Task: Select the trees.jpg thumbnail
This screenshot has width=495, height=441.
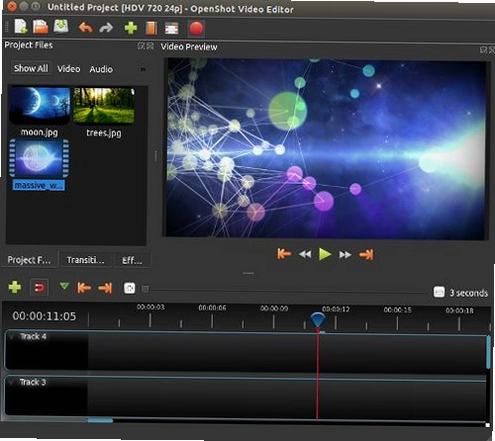Action: (104, 106)
